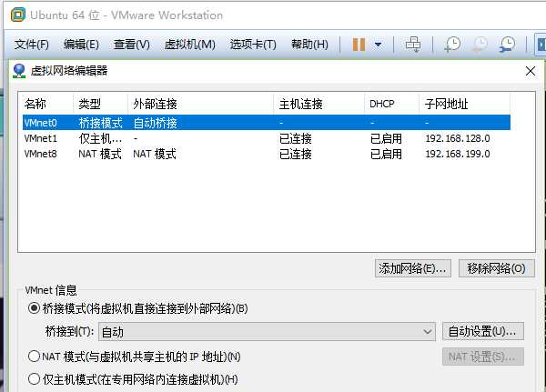Click the DHCP column header
Image resolution: width=546 pixels, height=392 pixels.
coord(391,104)
